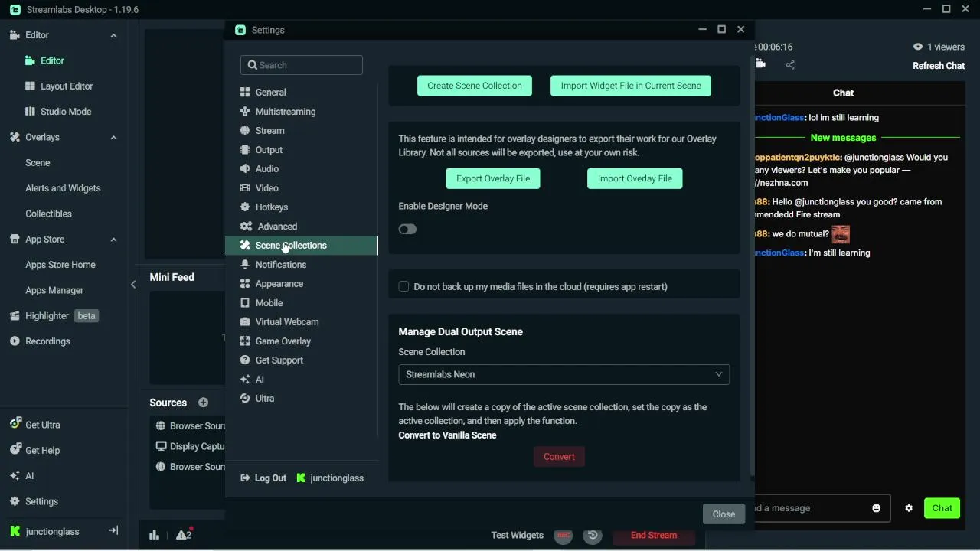Screen dimensions: 980x551
Task: Click the Scene Collections wrench icon
Action: click(x=245, y=245)
